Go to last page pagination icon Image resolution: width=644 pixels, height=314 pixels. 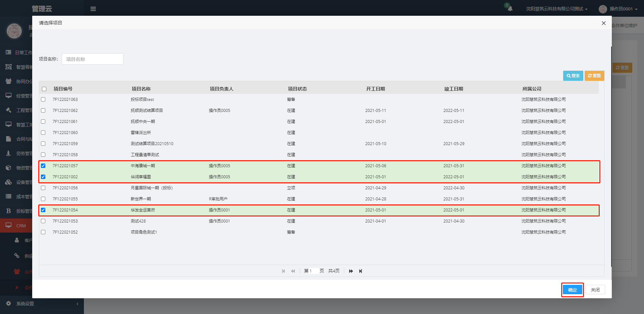tap(361, 271)
